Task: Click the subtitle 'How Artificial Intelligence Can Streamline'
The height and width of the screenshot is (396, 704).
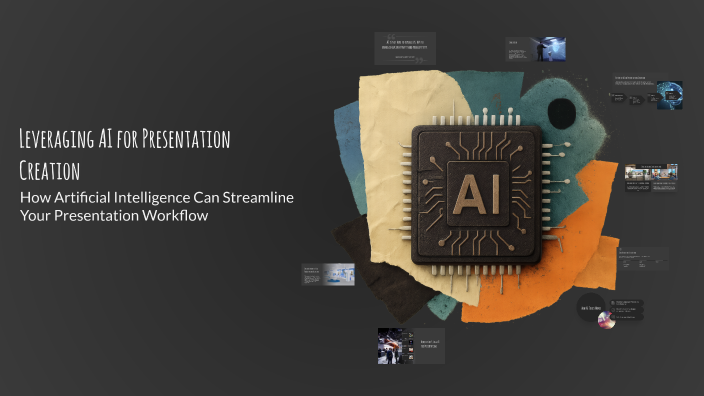Action: coord(157,198)
